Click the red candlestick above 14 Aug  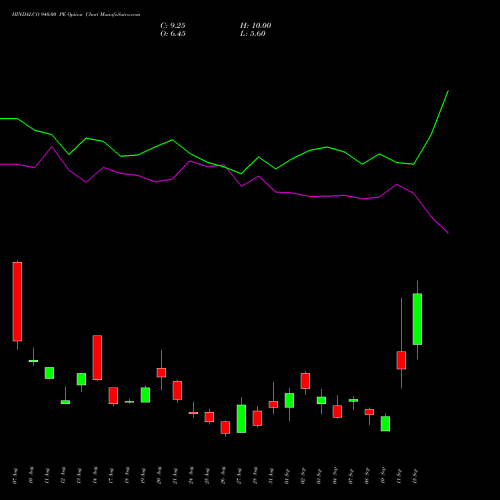pos(97,357)
